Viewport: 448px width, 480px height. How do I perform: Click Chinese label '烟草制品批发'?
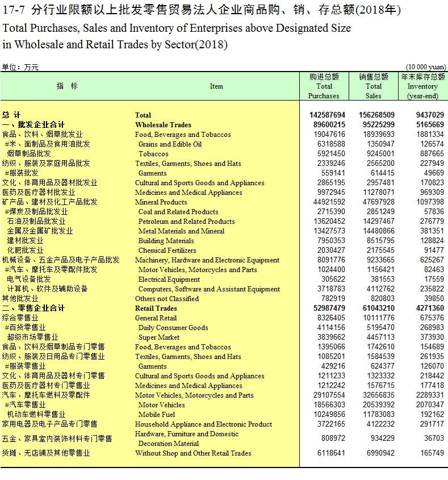pyautogui.click(x=29, y=154)
